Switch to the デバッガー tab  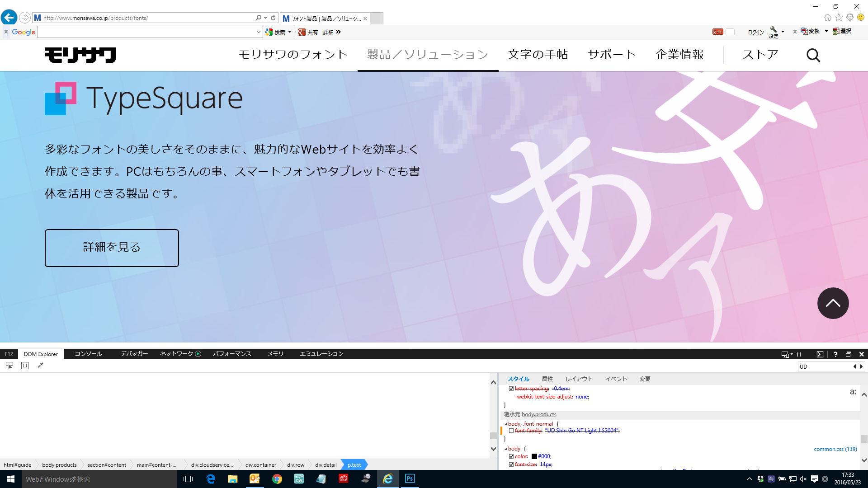coord(134,354)
